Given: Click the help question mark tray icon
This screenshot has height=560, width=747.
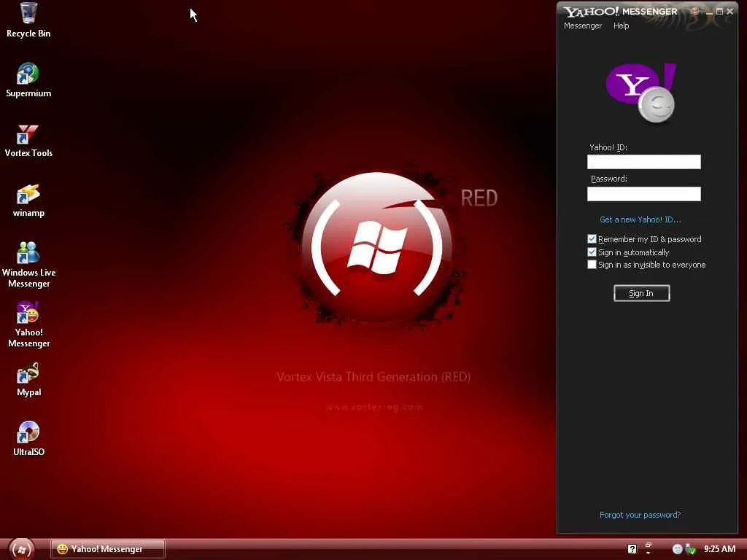Looking at the screenshot, I should 632,549.
